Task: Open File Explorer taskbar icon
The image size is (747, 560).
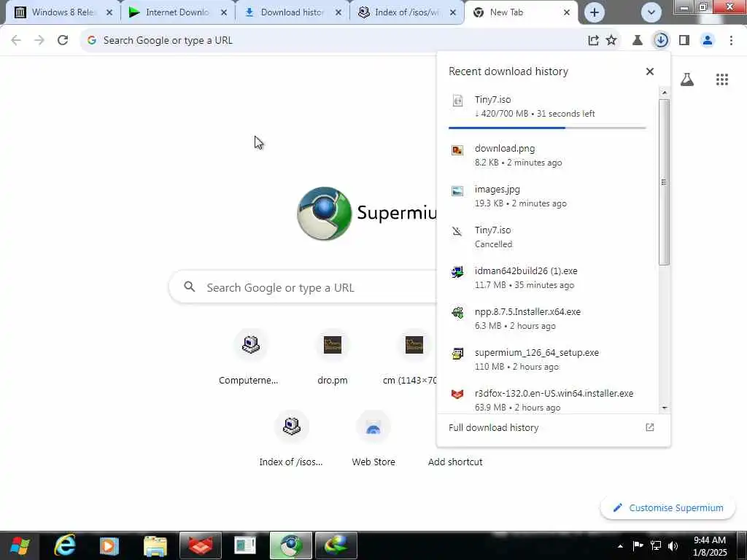Action: coord(155,545)
